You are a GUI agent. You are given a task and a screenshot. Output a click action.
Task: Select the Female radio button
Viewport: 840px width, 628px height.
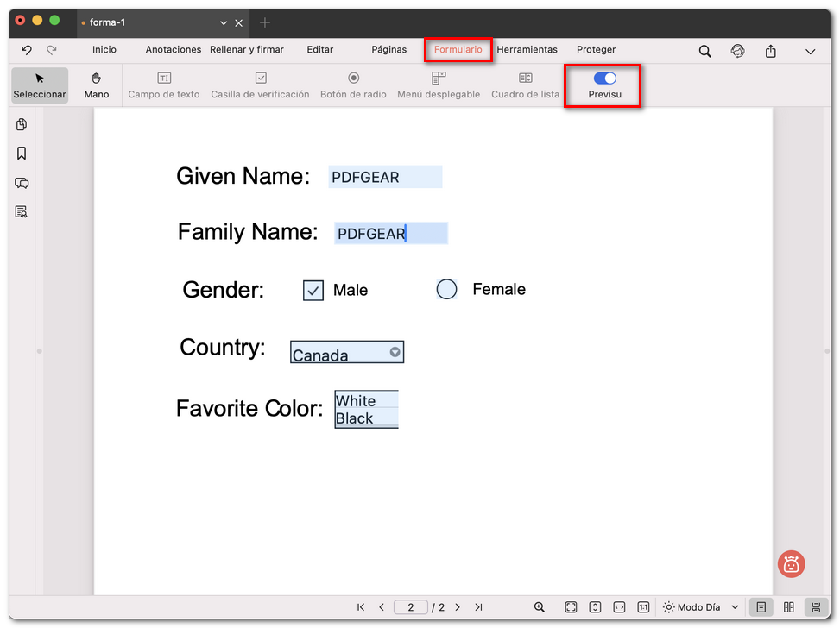(446, 290)
